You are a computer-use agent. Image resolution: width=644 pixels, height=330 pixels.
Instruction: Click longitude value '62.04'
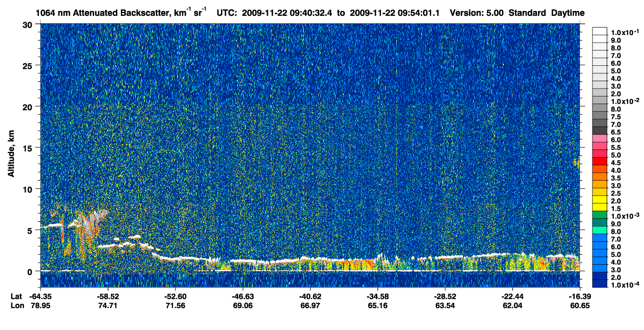(x=512, y=305)
